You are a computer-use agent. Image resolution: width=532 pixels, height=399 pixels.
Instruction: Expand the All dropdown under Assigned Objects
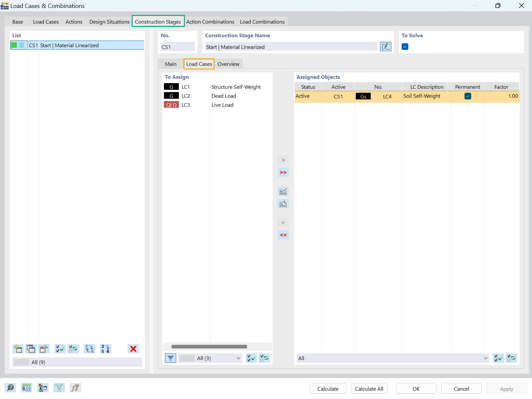485,358
